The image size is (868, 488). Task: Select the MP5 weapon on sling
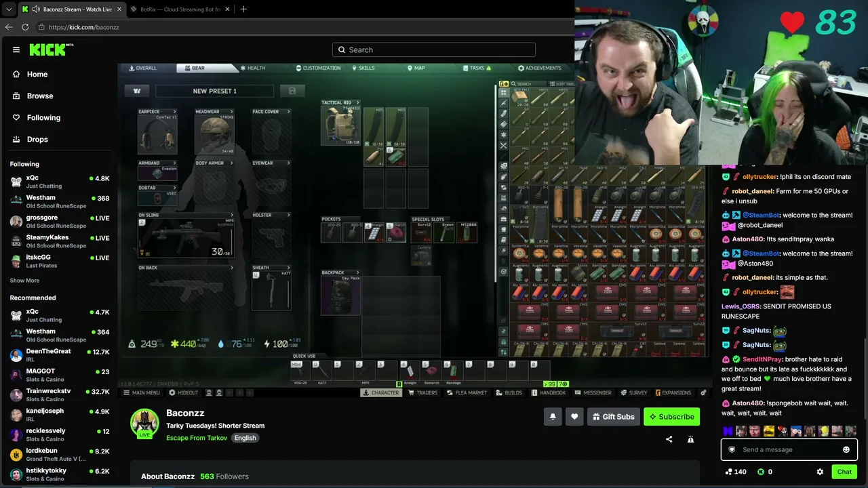tap(186, 238)
